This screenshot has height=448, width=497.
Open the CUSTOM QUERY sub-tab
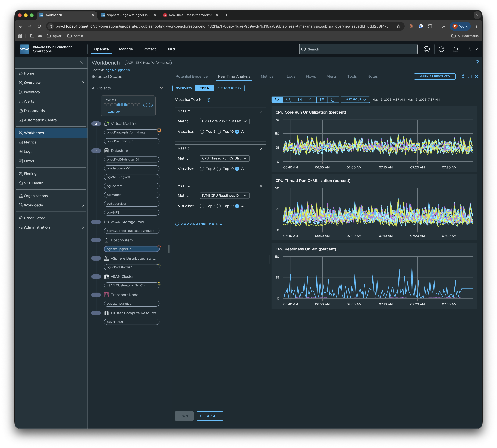(x=229, y=88)
